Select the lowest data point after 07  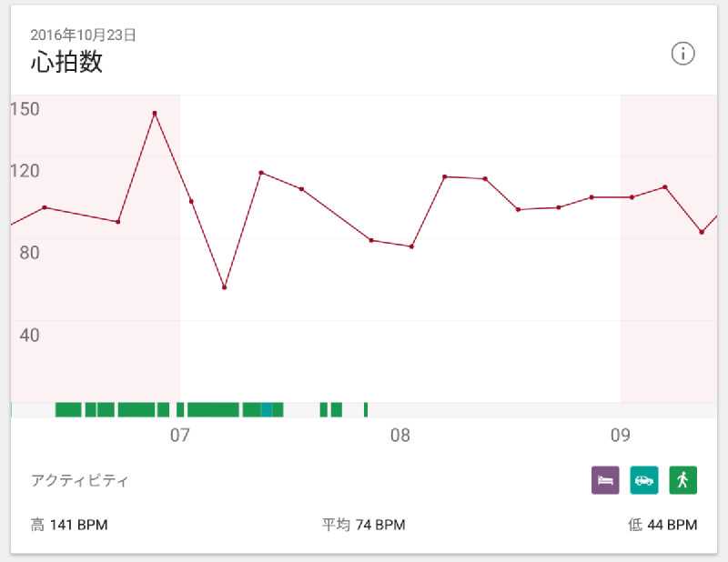pos(224,287)
